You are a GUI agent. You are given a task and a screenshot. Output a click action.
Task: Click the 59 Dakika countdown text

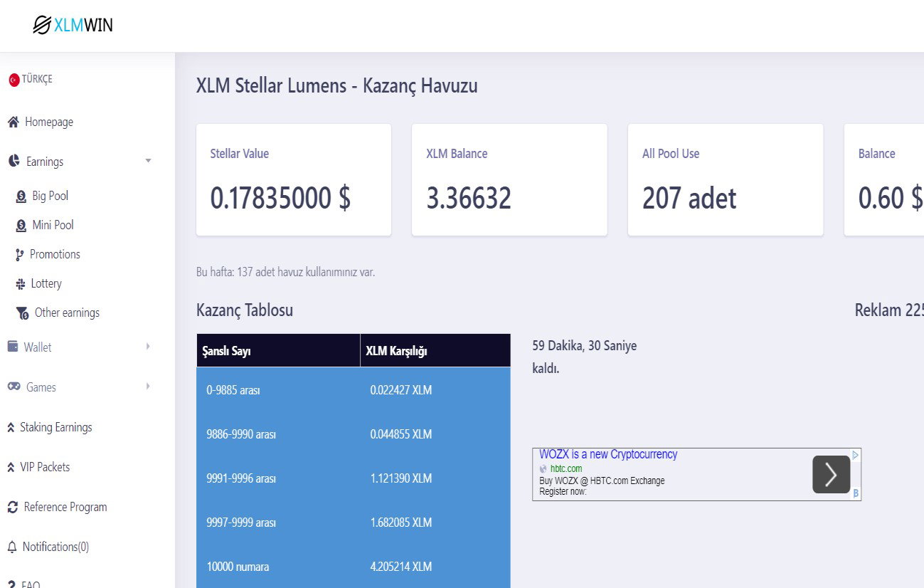585,357
